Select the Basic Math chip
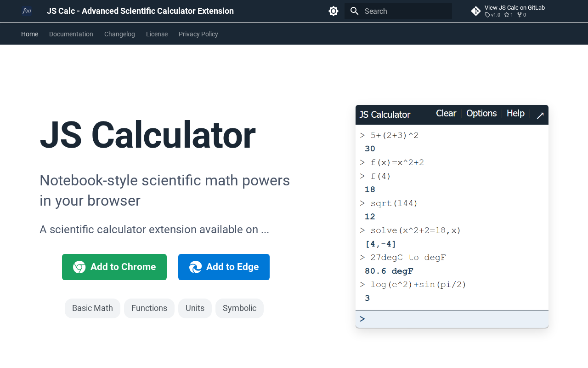 tap(92, 308)
